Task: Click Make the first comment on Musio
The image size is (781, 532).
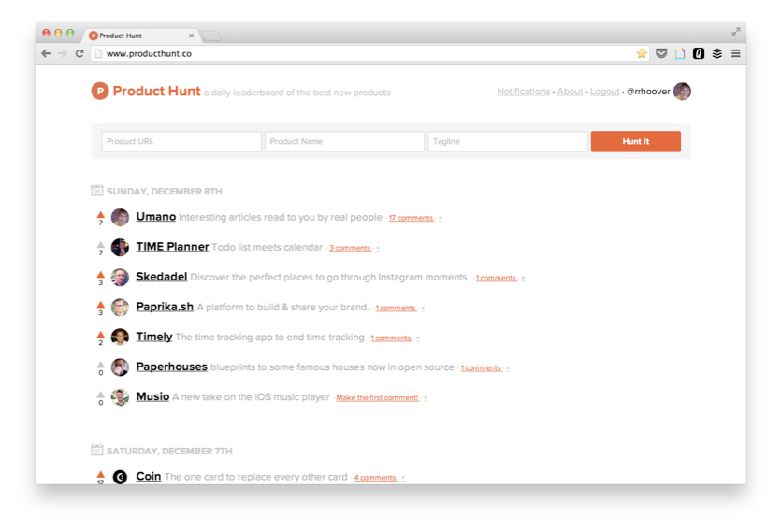Action: point(377,398)
